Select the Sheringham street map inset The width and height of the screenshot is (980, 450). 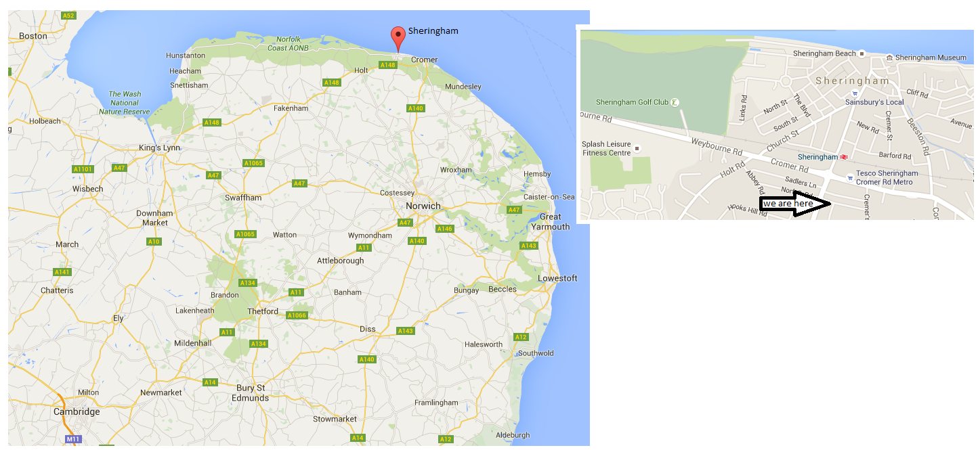(777, 125)
